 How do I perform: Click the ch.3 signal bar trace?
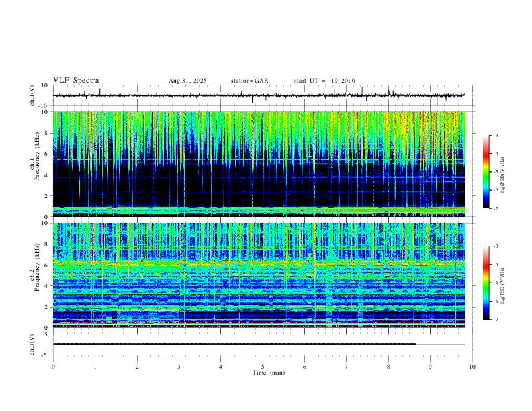[x=259, y=344]
